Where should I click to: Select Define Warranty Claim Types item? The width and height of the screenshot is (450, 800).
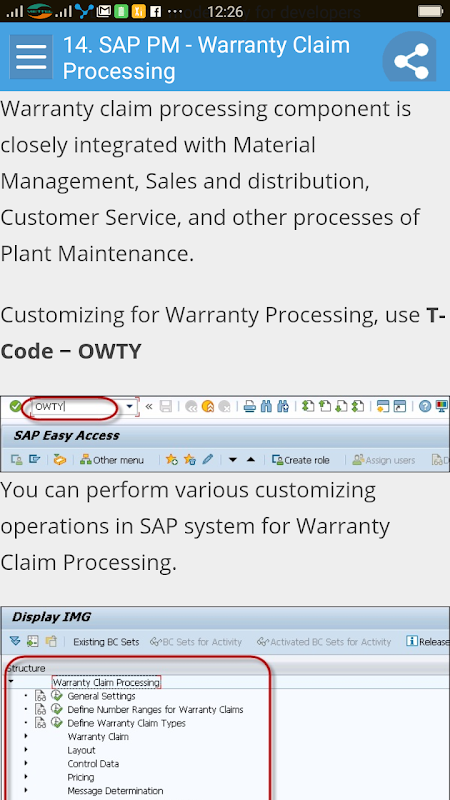point(127,723)
